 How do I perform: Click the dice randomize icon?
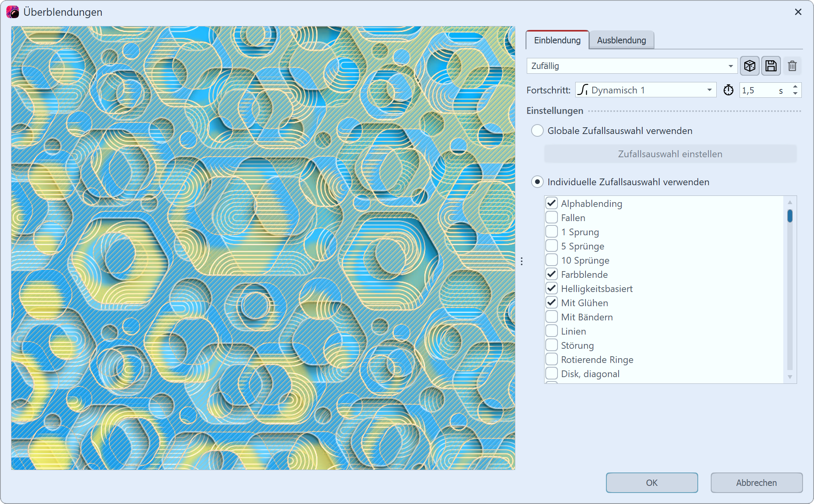749,66
